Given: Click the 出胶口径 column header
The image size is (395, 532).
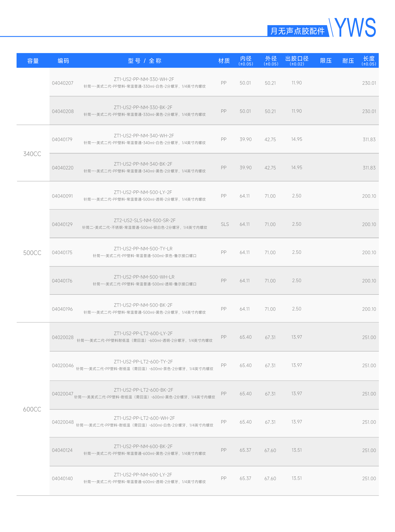Looking at the screenshot, I should click(x=297, y=61).
